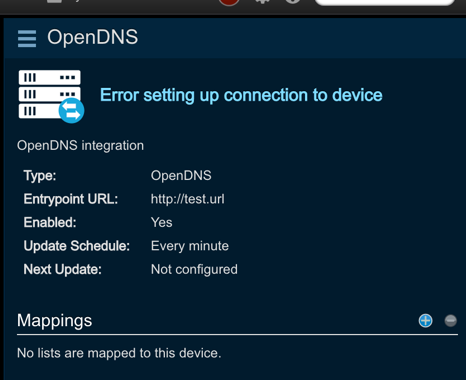Click the Type value OpenDNS
The image size is (466, 380).
(x=181, y=175)
